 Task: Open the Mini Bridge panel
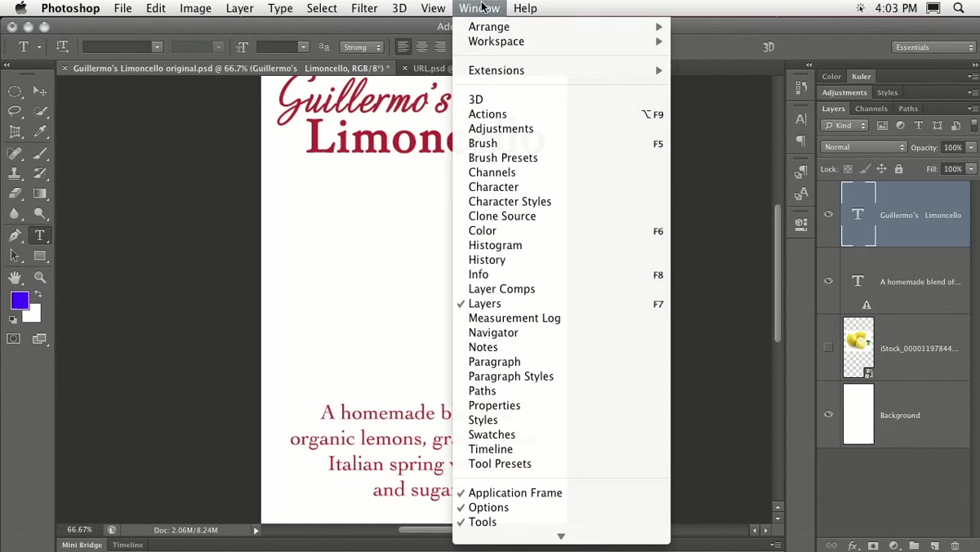point(82,545)
